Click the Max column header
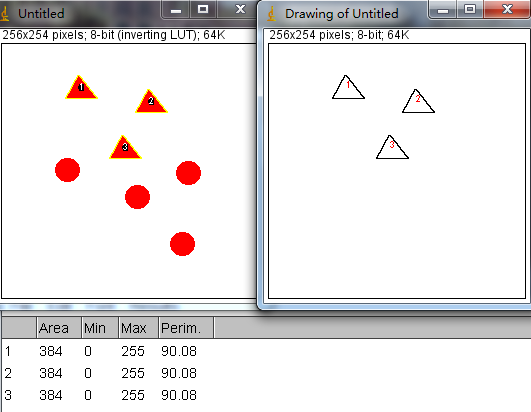Screen dimensions: 531x412 click(139, 328)
